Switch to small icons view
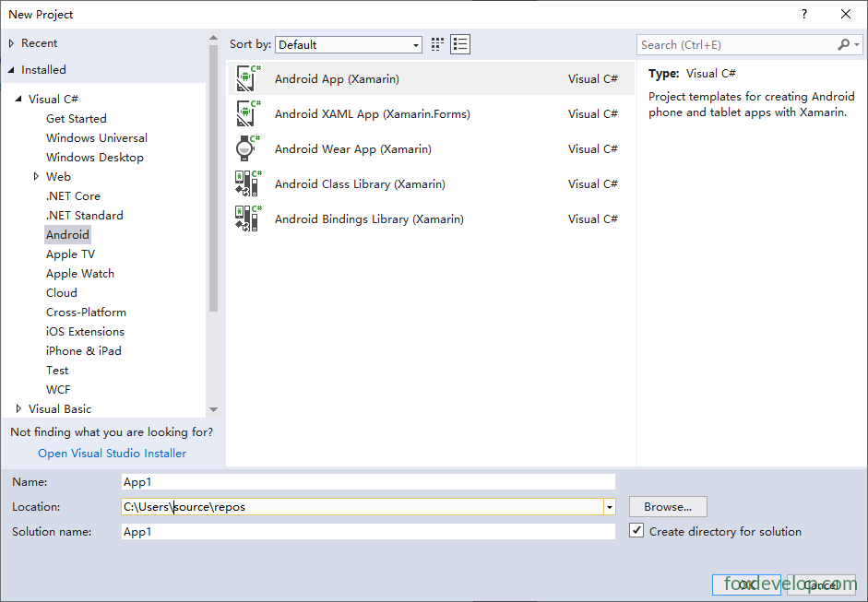 (x=437, y=44)
